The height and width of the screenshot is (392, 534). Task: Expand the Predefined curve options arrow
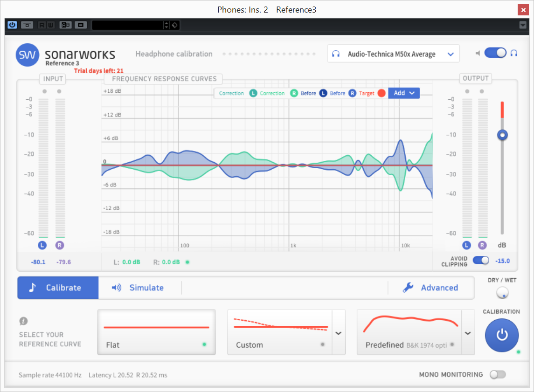[468, 333]
